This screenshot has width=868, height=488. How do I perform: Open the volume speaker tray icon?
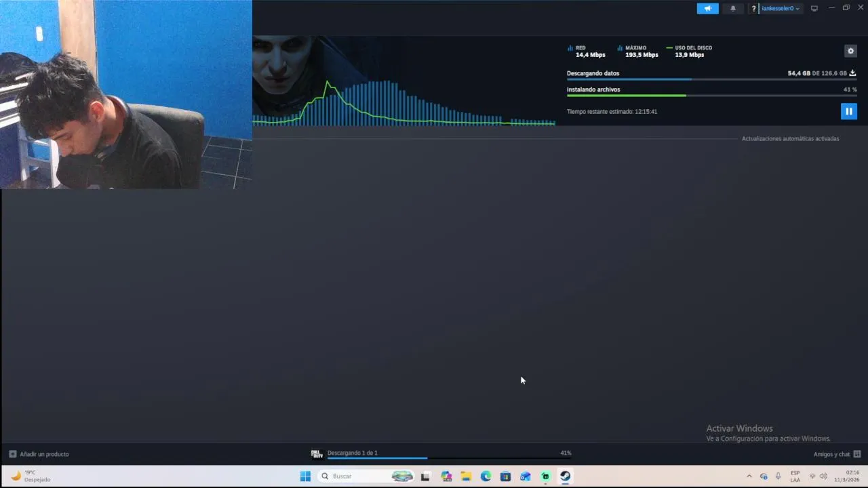click(823, 476)
